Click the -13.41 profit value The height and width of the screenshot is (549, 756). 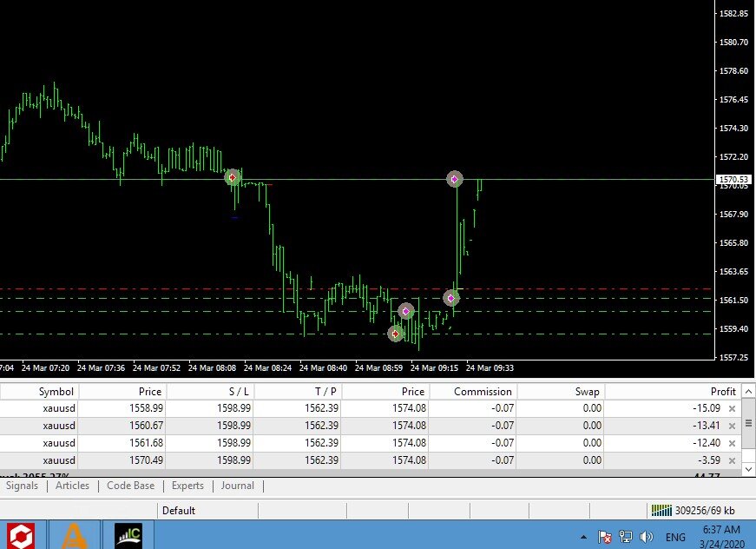coord(707,426)
